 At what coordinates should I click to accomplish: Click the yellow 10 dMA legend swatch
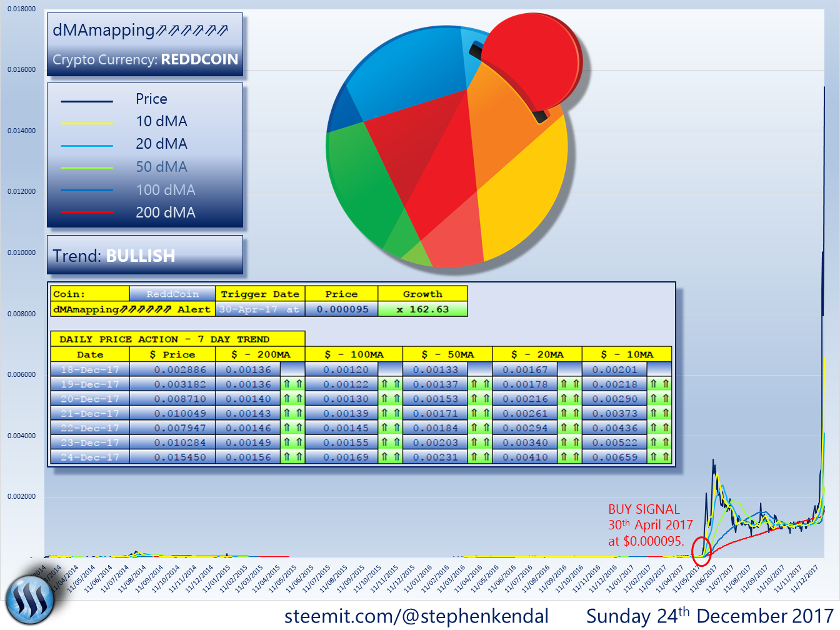[87, 123]
